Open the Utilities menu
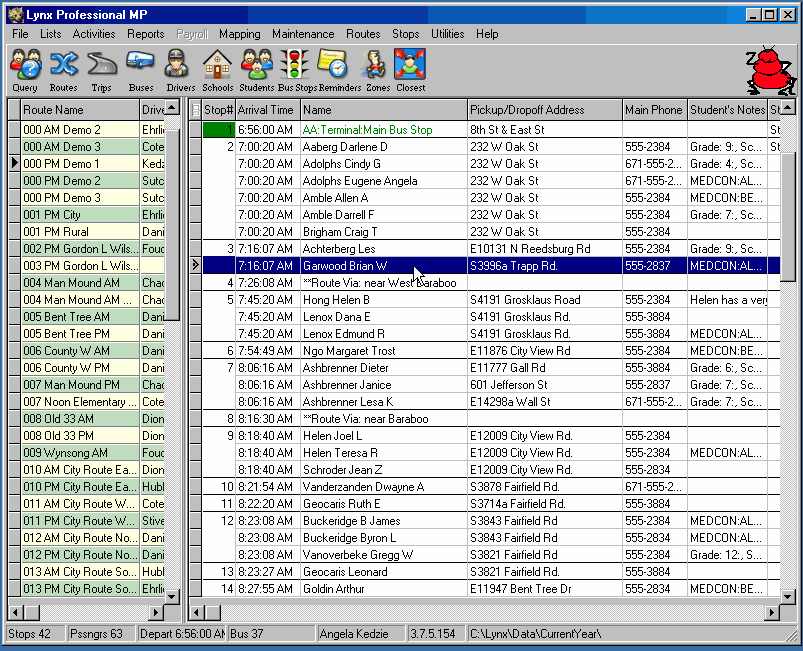This screenshot has width=803, height=651. pos(447,34)
